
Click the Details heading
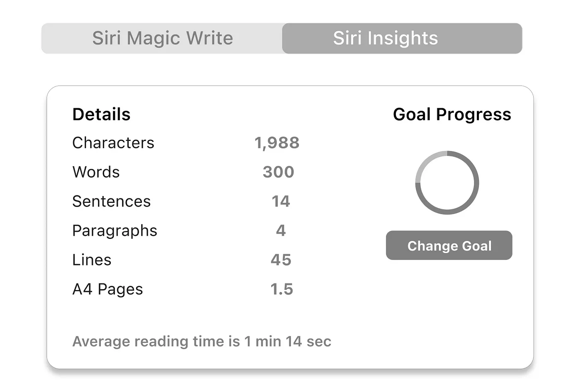(x=101, y=114)
